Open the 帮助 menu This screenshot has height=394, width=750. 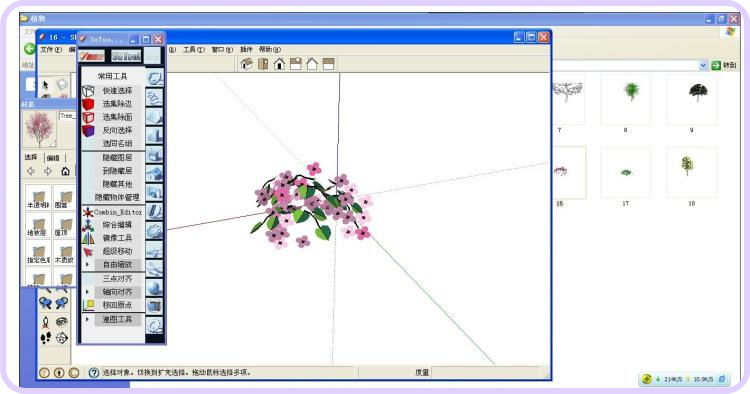270,49
